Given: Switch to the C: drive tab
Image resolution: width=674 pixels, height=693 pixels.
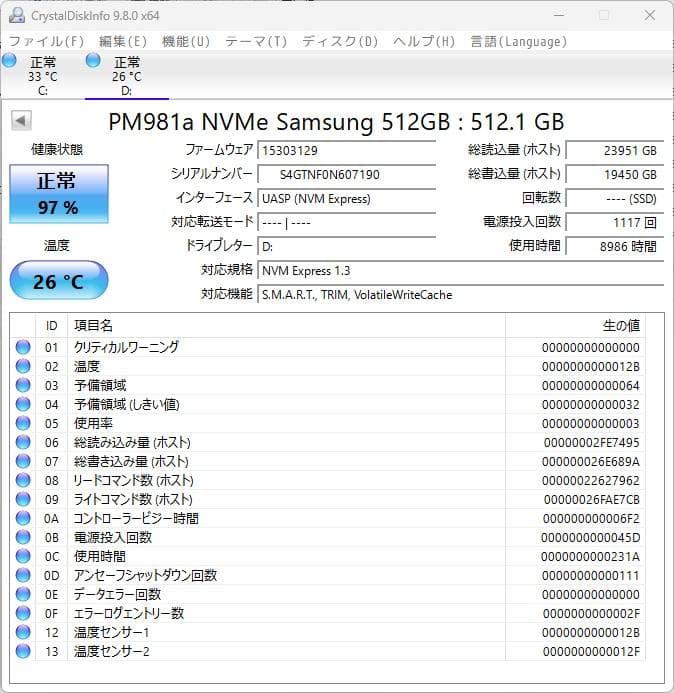Looking at the screenshot, I should coord(42,75).
